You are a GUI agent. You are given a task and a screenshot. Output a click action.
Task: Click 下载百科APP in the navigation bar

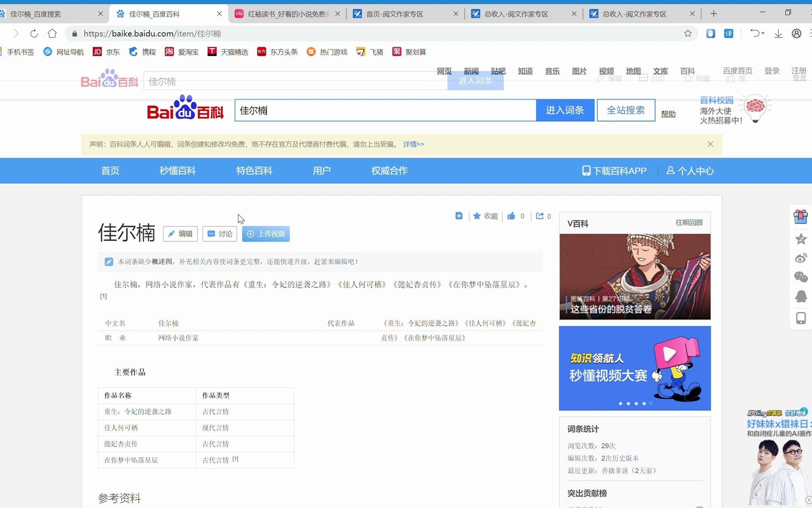614,171
